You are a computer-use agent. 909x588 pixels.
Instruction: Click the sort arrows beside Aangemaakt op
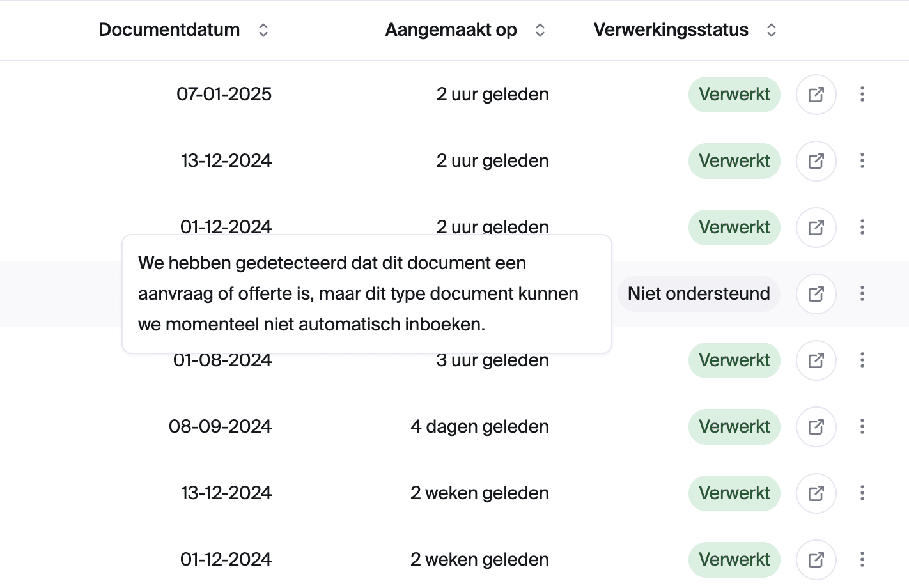point(540,29)
